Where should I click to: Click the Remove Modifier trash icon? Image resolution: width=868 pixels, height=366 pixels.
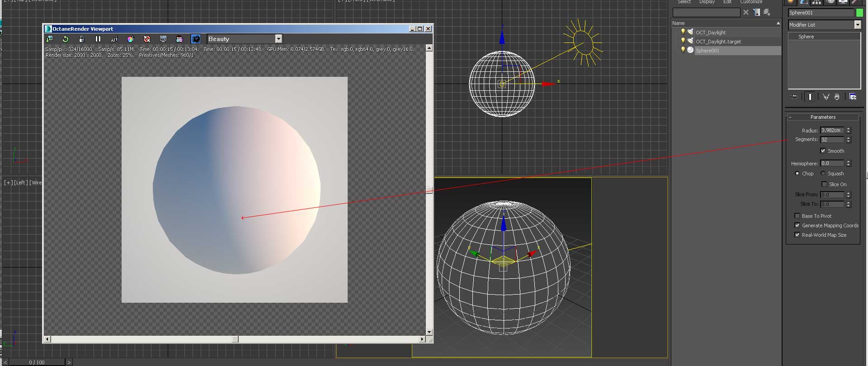pos(837,97)
